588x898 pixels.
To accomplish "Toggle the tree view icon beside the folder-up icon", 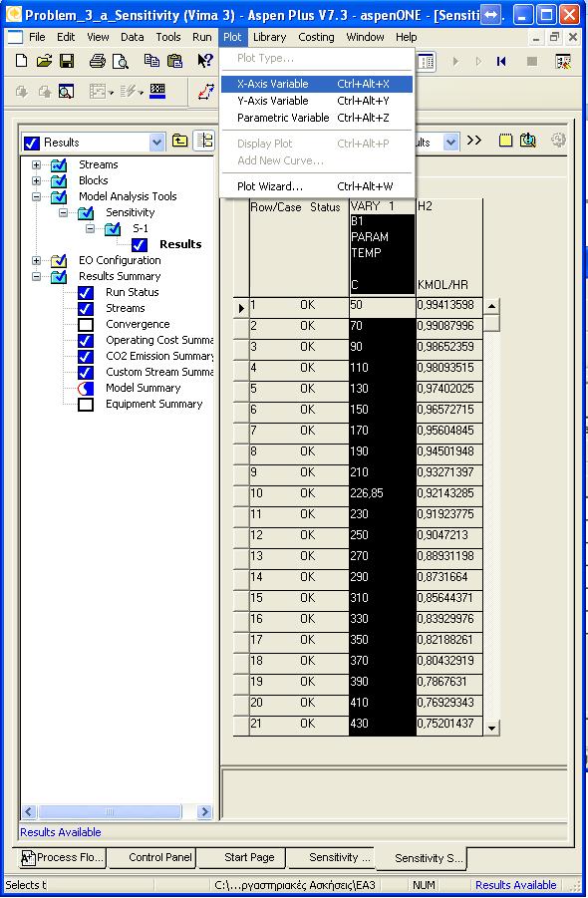I will (x=204, y=141).
